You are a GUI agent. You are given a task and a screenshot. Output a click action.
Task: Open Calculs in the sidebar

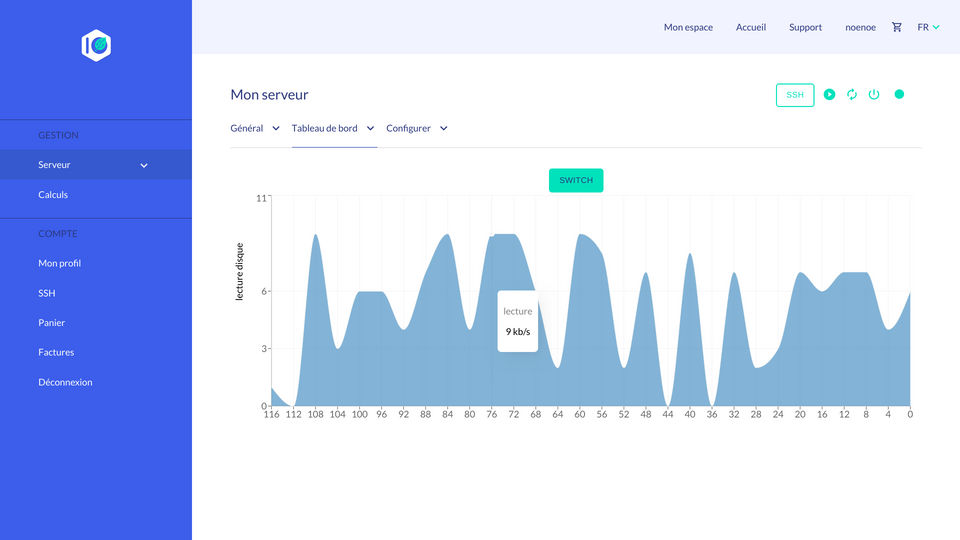(x=53, y=195)
